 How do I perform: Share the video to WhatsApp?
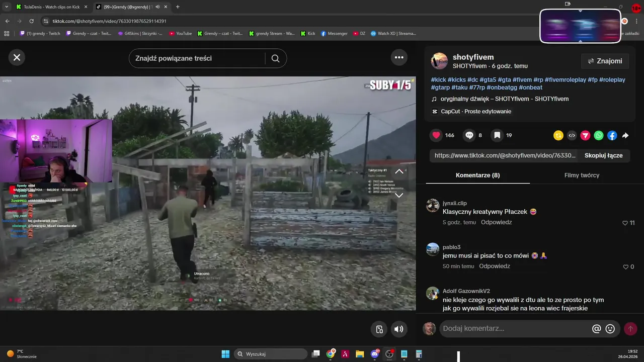click(x=599, y=135)
